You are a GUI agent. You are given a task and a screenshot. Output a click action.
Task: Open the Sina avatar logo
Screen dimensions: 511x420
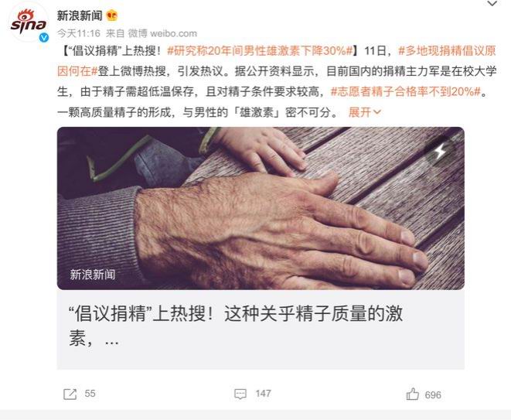click(29, 23)
